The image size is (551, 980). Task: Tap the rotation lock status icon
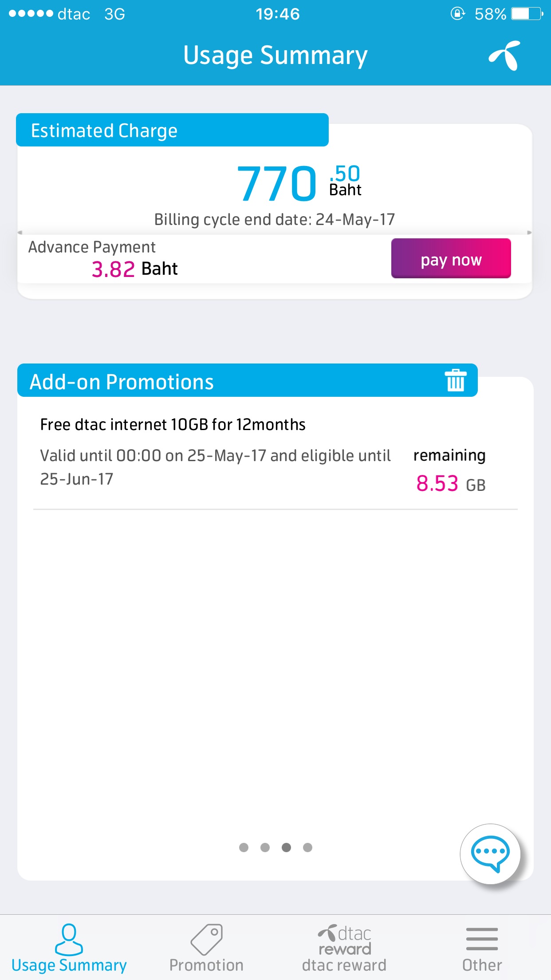click(457, 14)
